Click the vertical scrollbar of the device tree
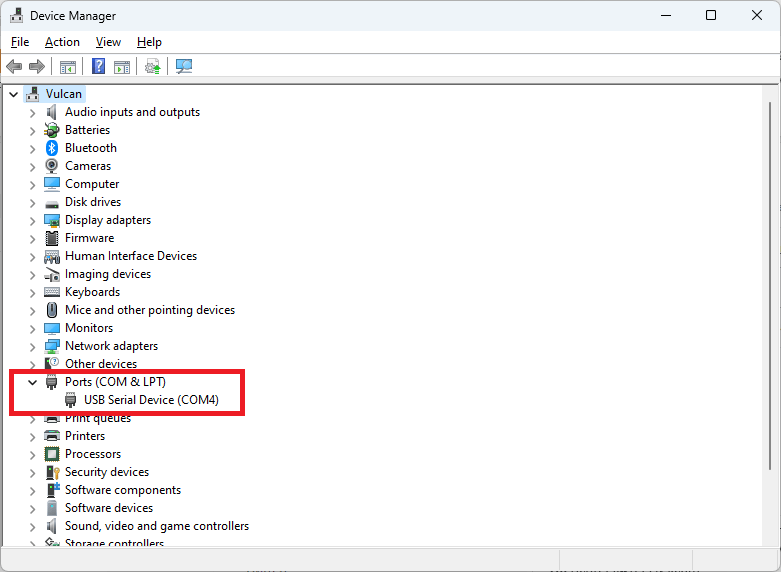 [x=770, y=286]
